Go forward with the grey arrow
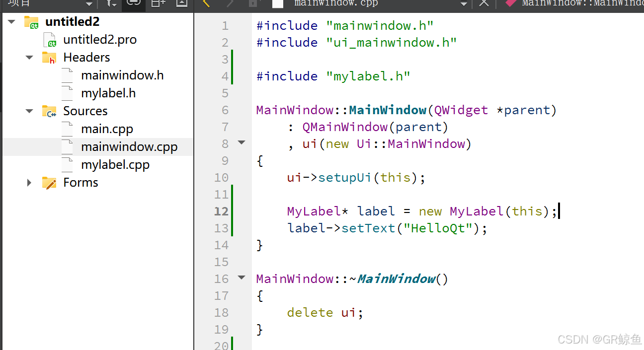The image size is (644, 350). 230,3
